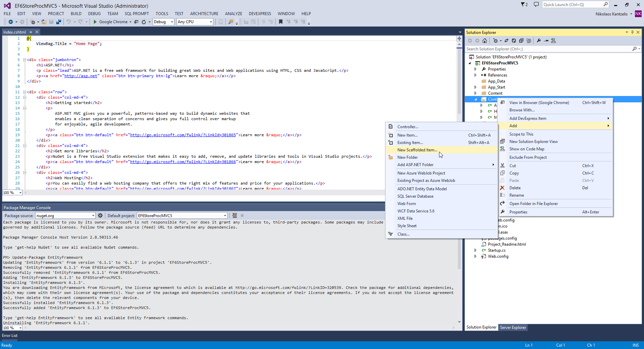Select Open Folder in File Explorer
Viewport: 644px width, 349px height.
(555, 204)
